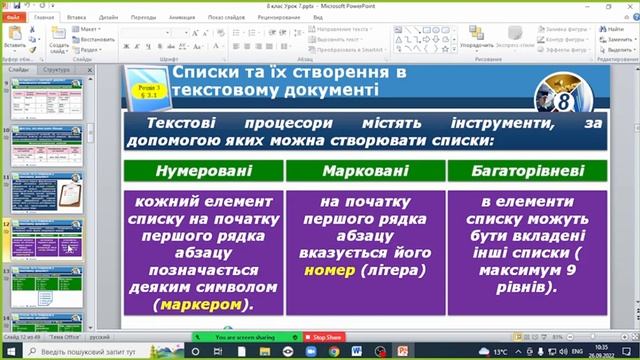Screen dimensions: 640x360
Task: Switch to the Insert (Вставка) tab
Action: [x=76, y=17]
